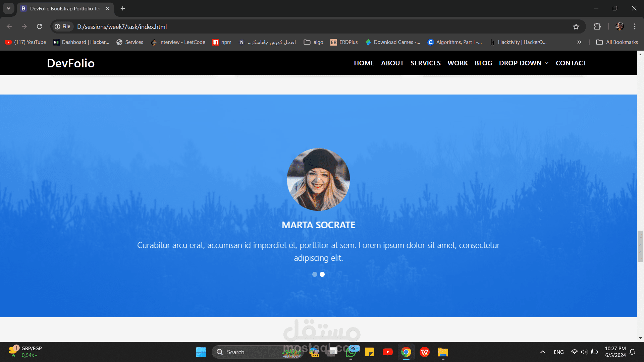Open the DROP DOWN nav menu
This screenshot has width=644, height=362.
(524, 63)
